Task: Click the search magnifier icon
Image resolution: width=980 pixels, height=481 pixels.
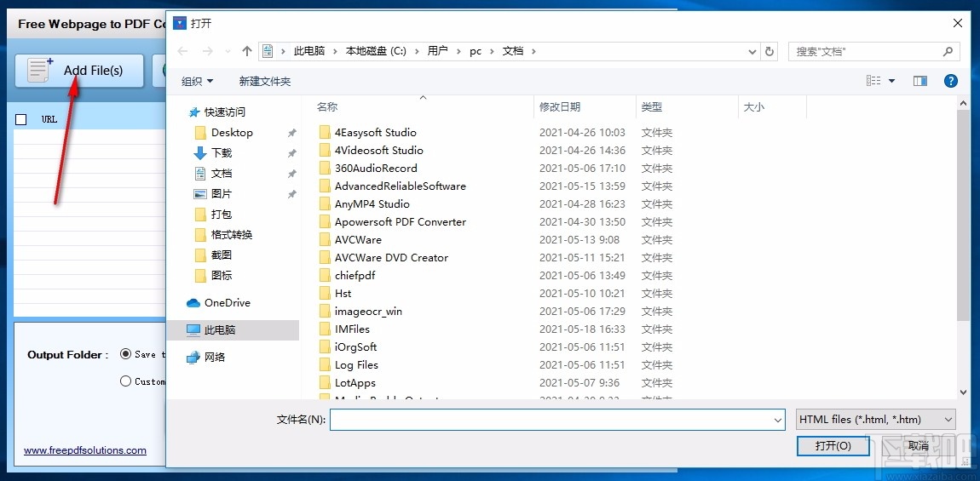Action: click(x=948, y=51)
